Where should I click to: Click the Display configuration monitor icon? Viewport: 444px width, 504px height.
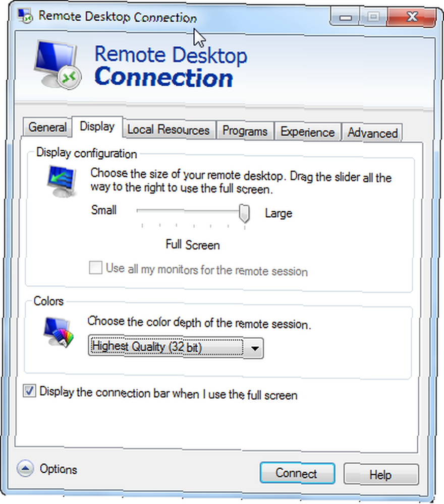click(x=62, y=181)
